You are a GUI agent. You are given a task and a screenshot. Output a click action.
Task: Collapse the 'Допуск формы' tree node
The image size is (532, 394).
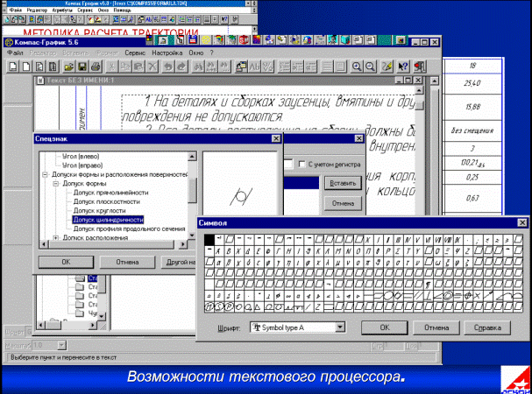pyautogui.click(x=55, y=184)
